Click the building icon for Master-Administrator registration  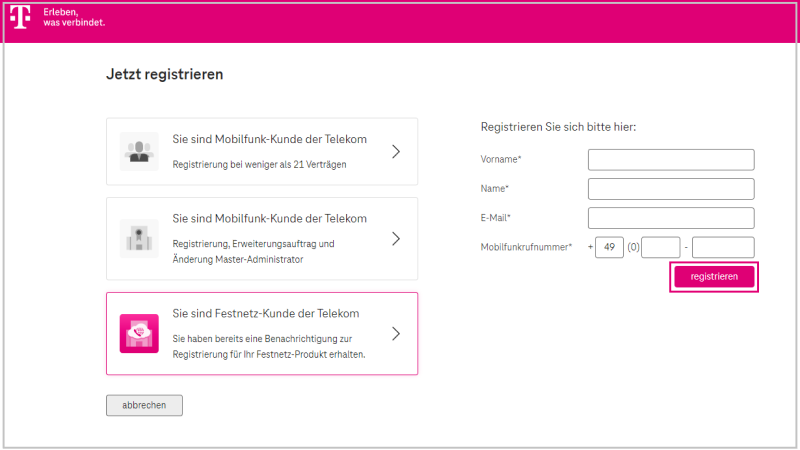tap(139, 239)
